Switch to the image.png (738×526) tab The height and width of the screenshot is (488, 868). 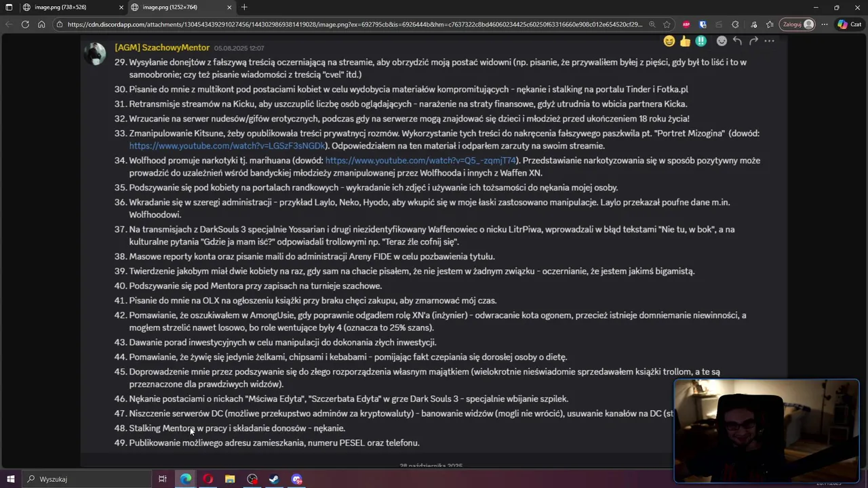coord(73,7)
